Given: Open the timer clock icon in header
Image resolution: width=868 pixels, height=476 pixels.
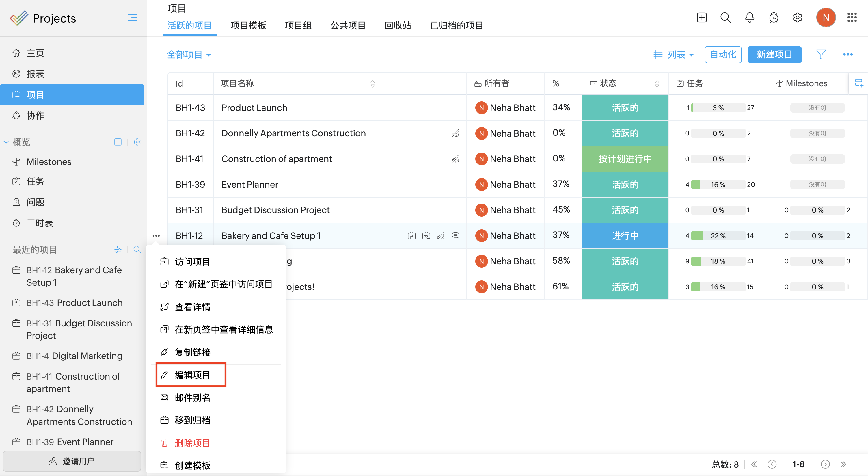Looking at the screenshot, I should tap(774, 18).
